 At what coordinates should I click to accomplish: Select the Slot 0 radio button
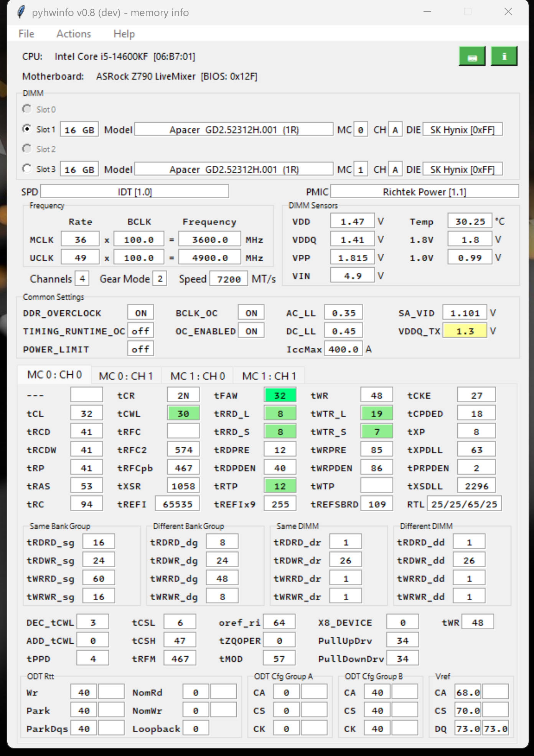[x=27, y=109]
